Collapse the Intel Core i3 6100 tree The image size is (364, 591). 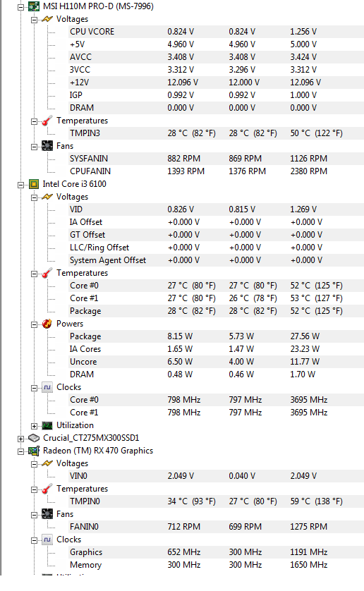(x=20, y=185)
